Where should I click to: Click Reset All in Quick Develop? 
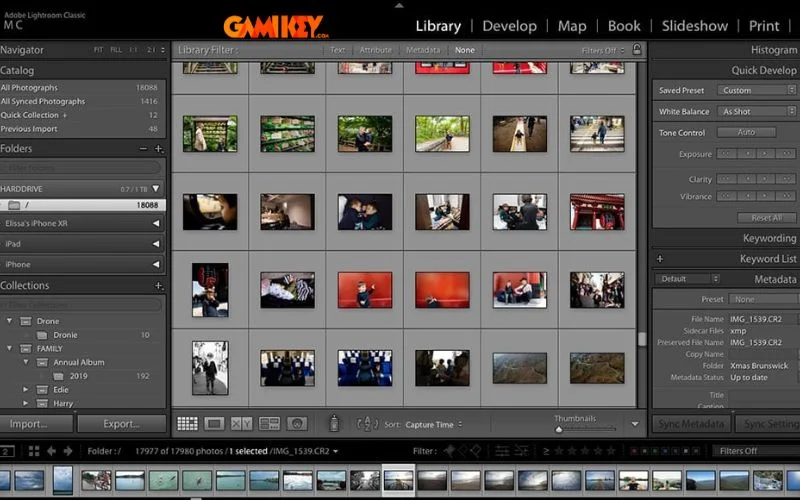tap(766, 218)
